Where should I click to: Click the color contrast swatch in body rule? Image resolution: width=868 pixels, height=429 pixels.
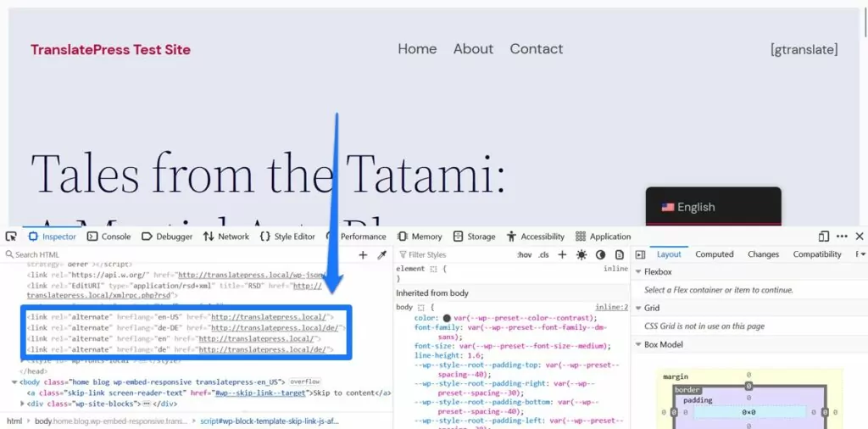[447, 318]
